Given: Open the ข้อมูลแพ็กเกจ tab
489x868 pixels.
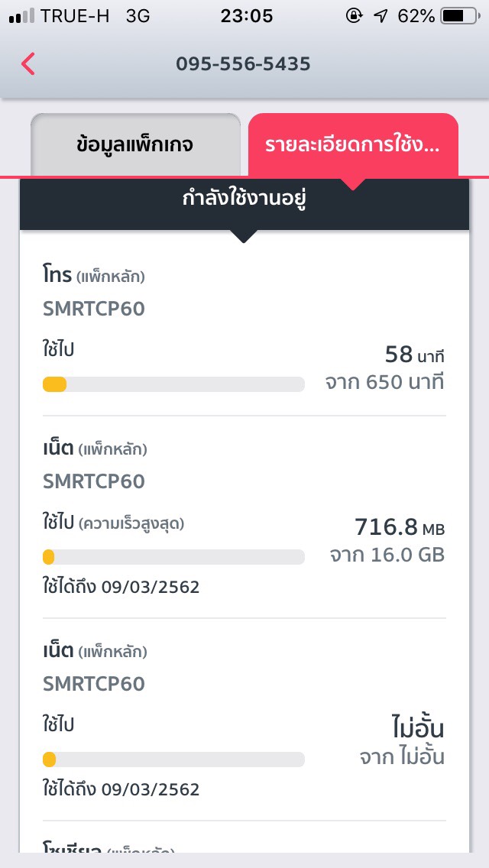Looking at the screenshot, I should (135, 145).
